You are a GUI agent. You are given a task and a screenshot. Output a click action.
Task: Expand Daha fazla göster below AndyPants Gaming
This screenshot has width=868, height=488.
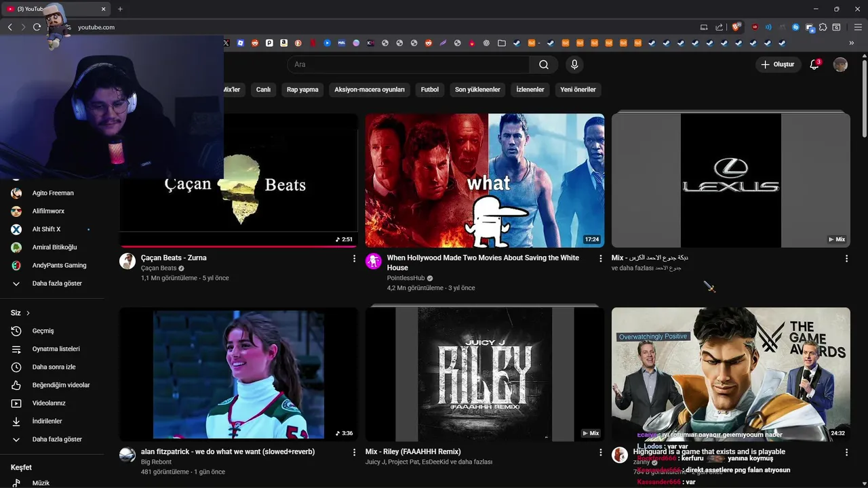pyautogui.click(x=52, y=283)
